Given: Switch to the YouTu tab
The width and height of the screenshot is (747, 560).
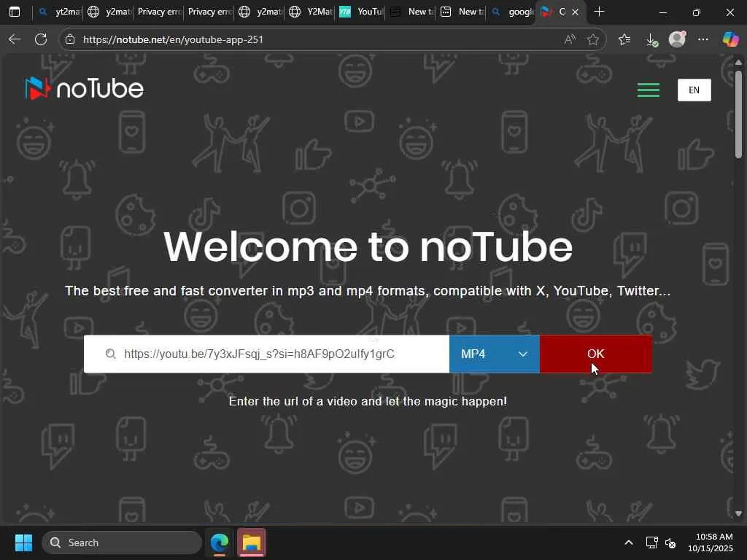Looking at the screenshot, I should [x=360, y=12].
